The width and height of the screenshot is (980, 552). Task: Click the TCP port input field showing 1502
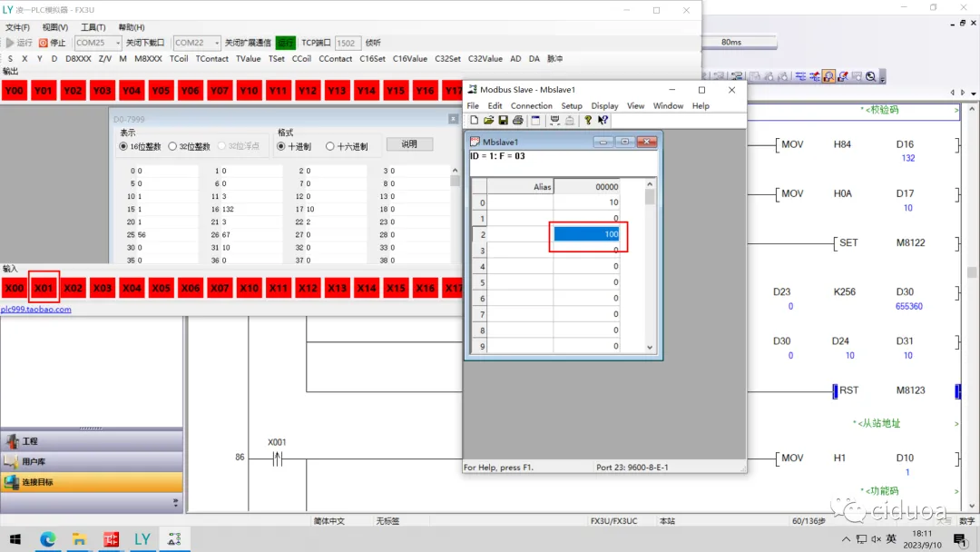(x=348, y=43)
